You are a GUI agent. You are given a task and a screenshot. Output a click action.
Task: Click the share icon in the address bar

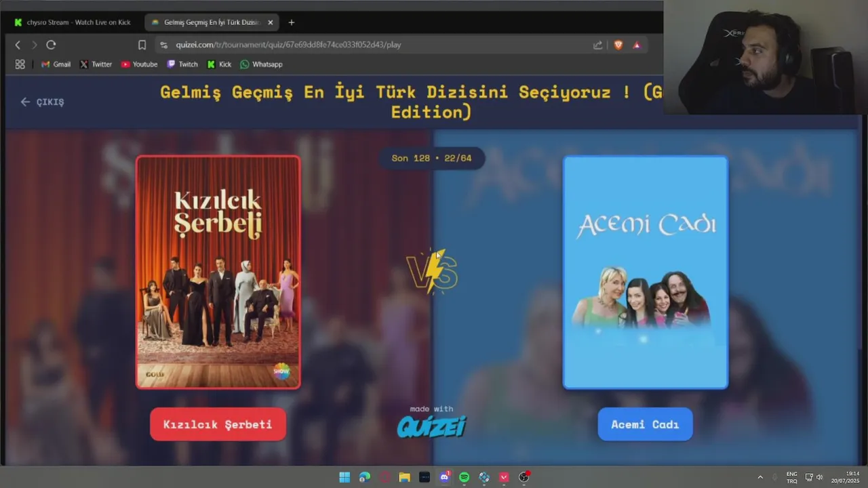tap(597, 45)
